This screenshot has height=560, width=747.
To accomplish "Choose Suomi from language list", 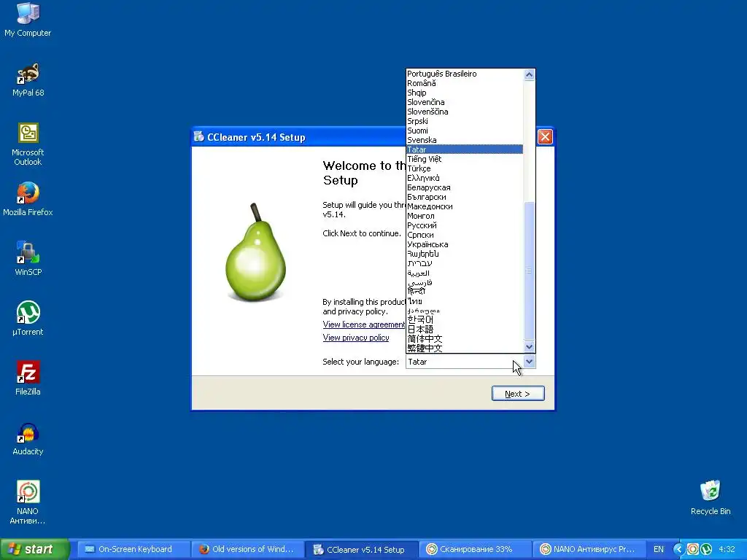I will pos(465,131).
